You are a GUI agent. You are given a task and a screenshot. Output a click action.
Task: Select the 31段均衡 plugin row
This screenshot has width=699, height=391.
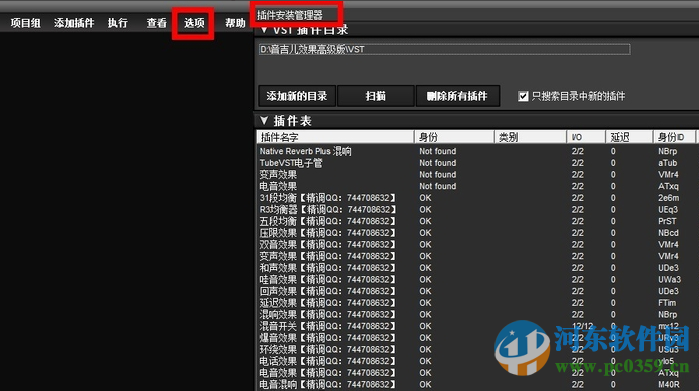tap(477, 198)
